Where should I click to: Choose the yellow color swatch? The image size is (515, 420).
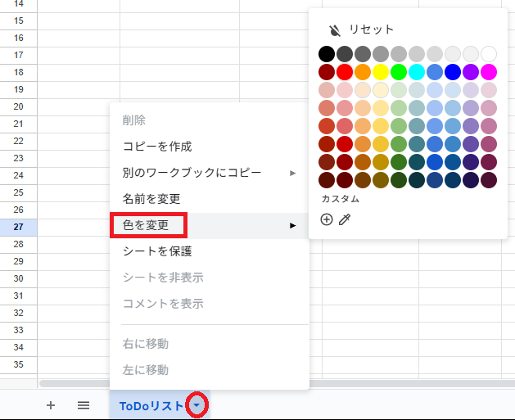point(381,72)
